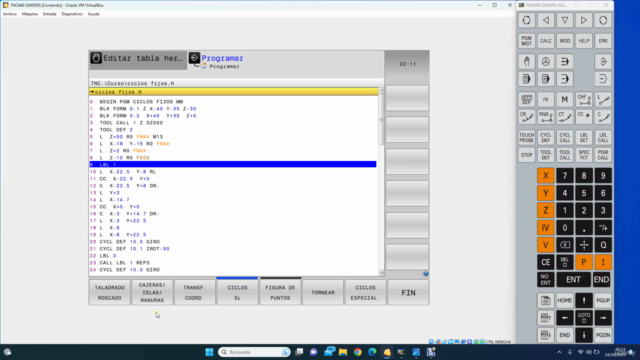
Task: Click the program listing vertical scrollbar
Action: tap(381, 182)
